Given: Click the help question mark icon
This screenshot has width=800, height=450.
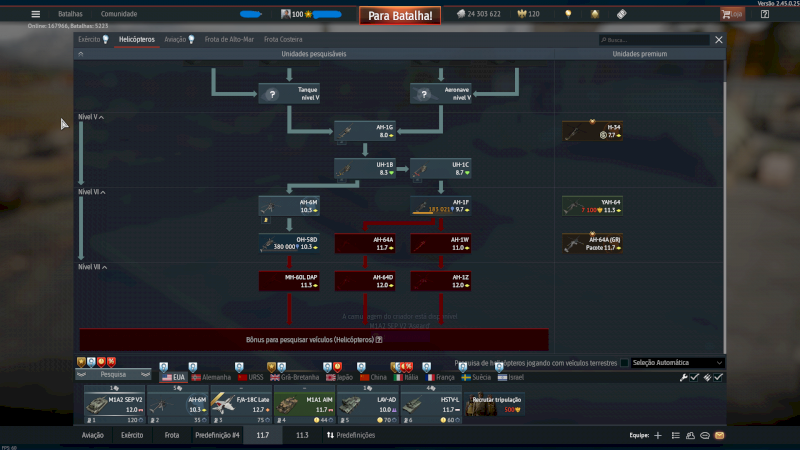Looking at the screenshot, I should [765, 14].
